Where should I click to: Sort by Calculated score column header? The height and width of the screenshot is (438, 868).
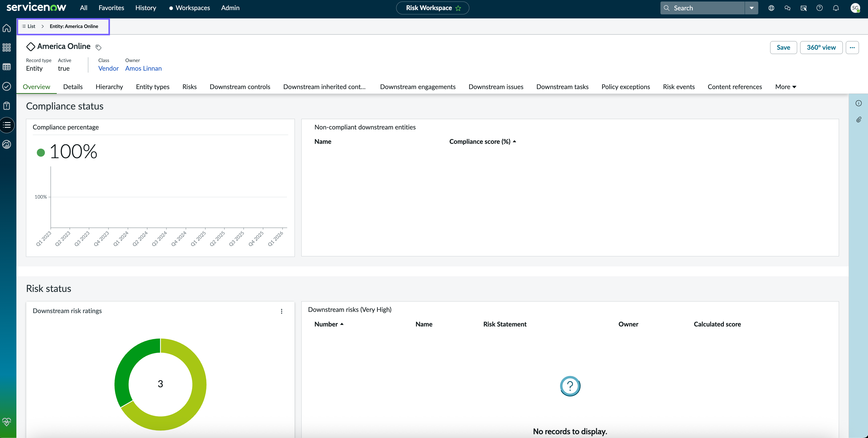pyautogui.click(x=717, y=324)
